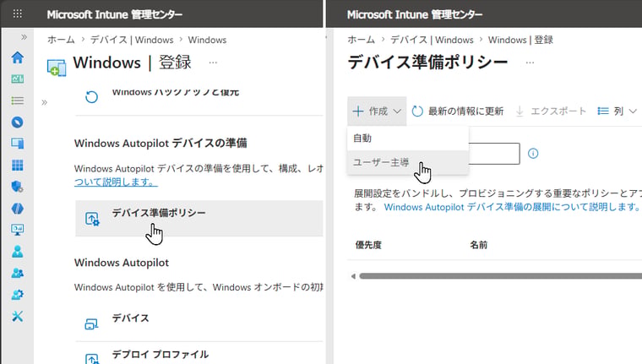The width and height of the screenshot is (642, 364).
Task: Open Tenant administration gear-person icon
Action: [x=17, y=295]
